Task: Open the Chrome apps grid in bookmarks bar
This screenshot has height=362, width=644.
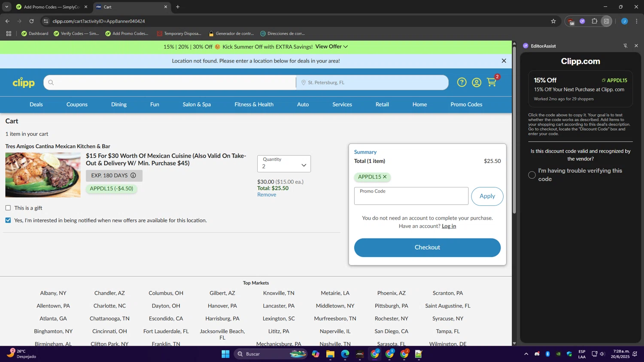Action: point(9,33)
